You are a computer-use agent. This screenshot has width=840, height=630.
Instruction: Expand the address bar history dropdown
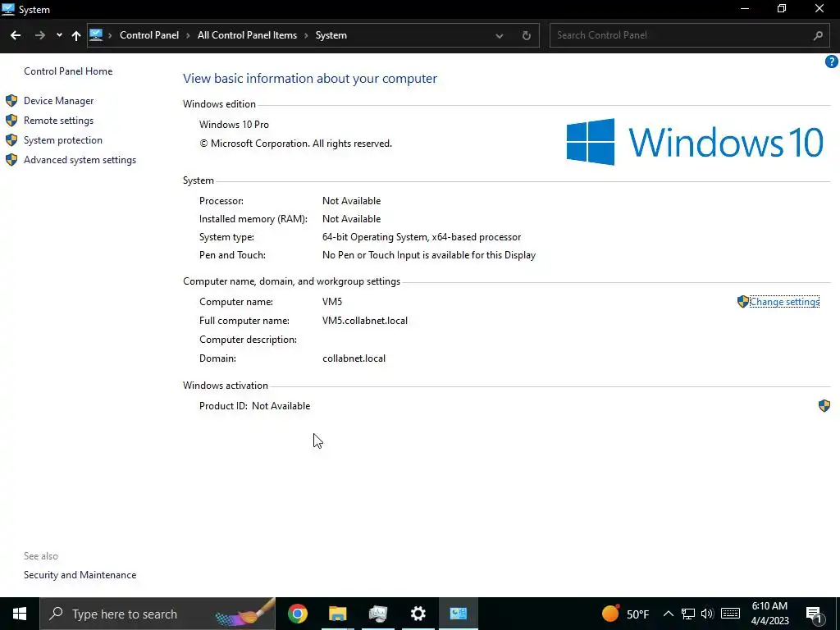coord(500,36)
